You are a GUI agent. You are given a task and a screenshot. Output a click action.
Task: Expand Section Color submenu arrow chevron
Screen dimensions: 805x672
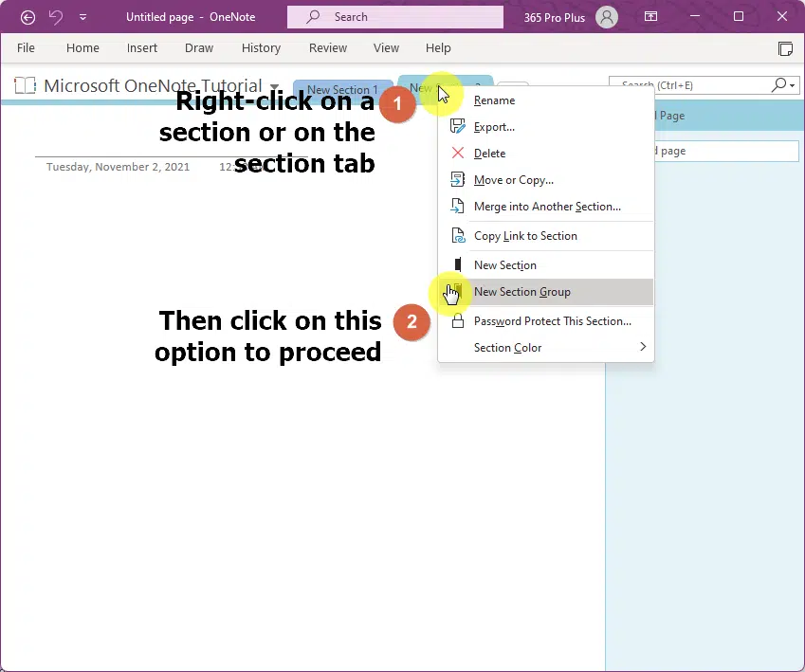pos(643,347)
